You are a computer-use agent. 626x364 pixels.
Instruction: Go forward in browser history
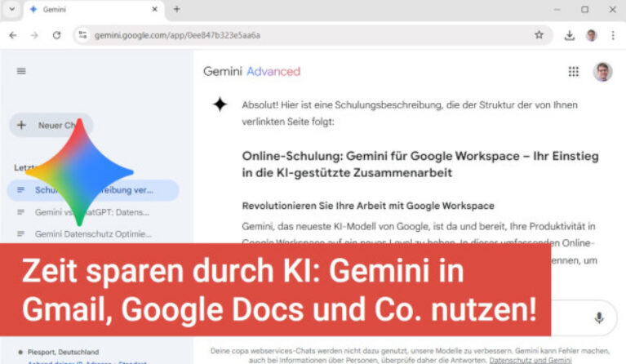[35, 35]
